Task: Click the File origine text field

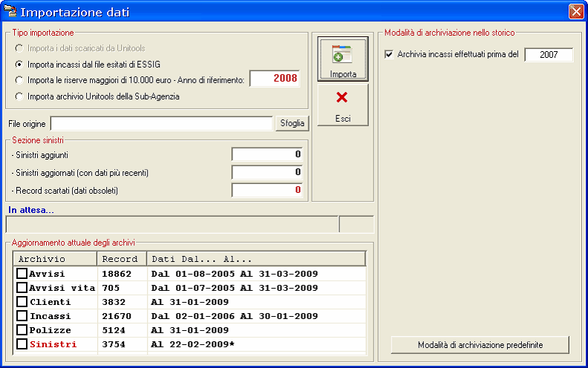Action: (161, 123)
